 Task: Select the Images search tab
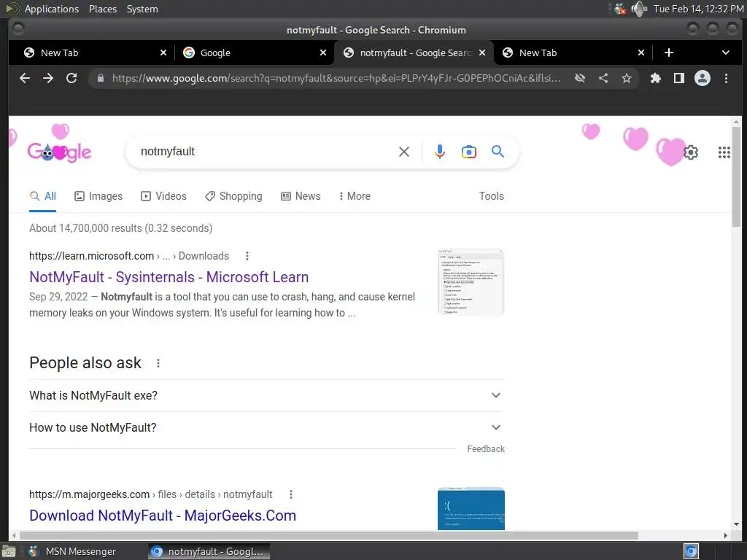click(x=98, y=196)
